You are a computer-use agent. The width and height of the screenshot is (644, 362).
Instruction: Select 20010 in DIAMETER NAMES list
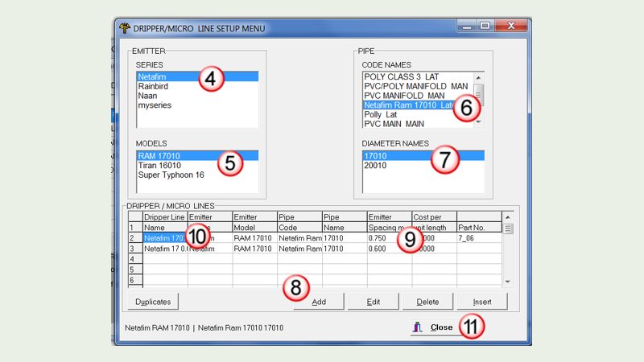[423, 166]
